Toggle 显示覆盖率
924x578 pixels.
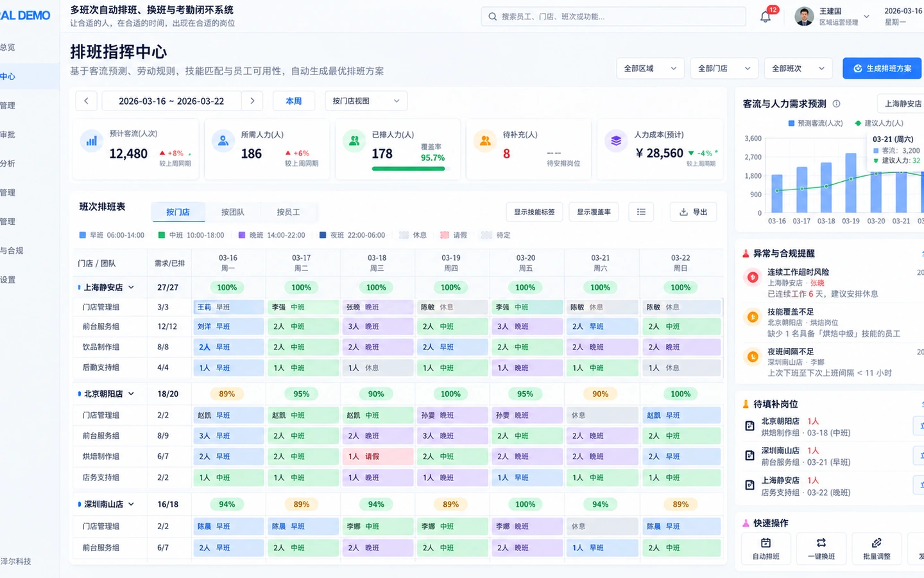(x=594, y=212)
